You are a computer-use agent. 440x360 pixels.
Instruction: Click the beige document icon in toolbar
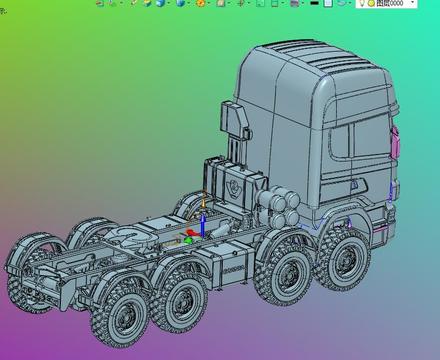[x=221, y=3]
